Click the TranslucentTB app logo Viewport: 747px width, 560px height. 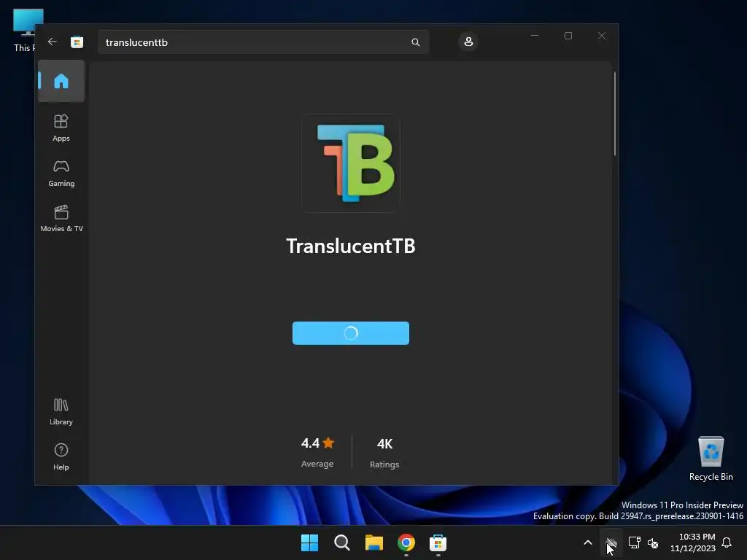351,163
